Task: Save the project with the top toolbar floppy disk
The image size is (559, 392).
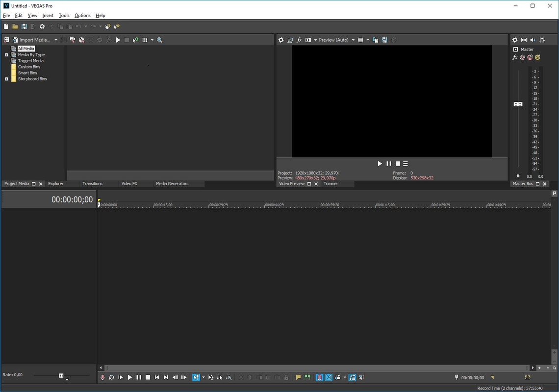Action: tap(24, 26)
